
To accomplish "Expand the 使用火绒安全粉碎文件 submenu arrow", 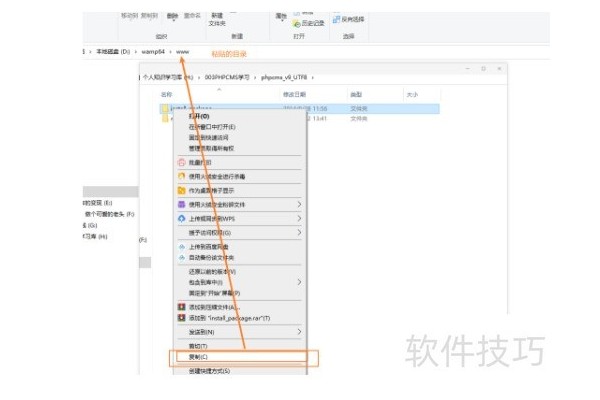I will pyautogui.click(x=299, y=204).
